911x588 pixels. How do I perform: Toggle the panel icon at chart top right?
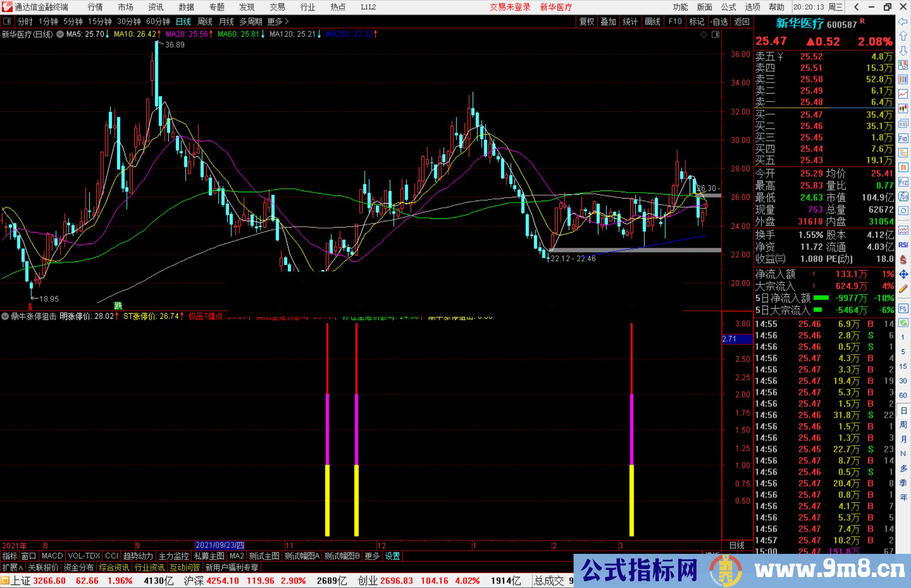tap(716, 35)
